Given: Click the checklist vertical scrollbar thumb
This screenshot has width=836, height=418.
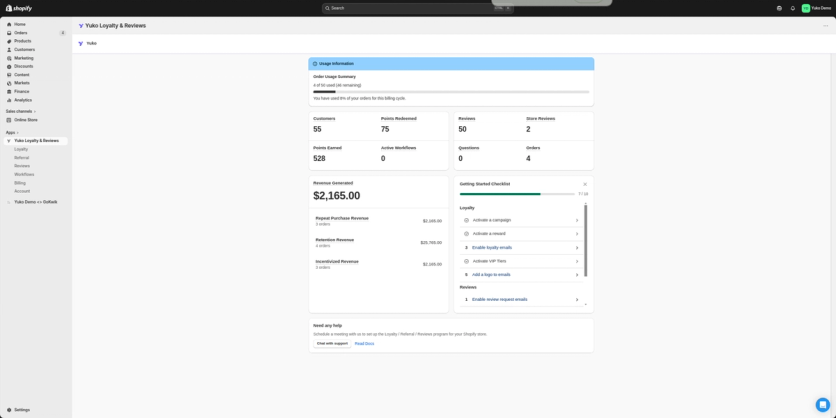Looking at the screenshot, I should (585, 240).
